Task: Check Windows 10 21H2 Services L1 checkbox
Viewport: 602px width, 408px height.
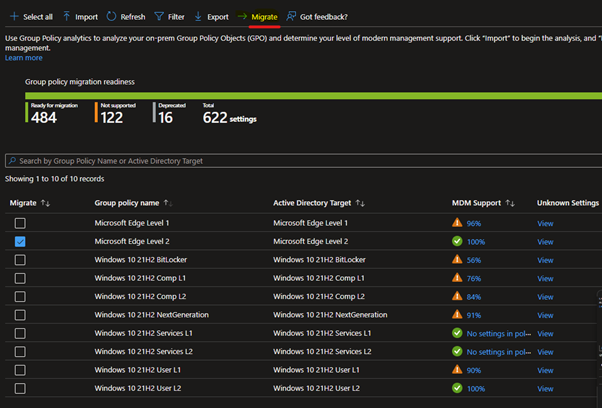Action: (20, 333)
